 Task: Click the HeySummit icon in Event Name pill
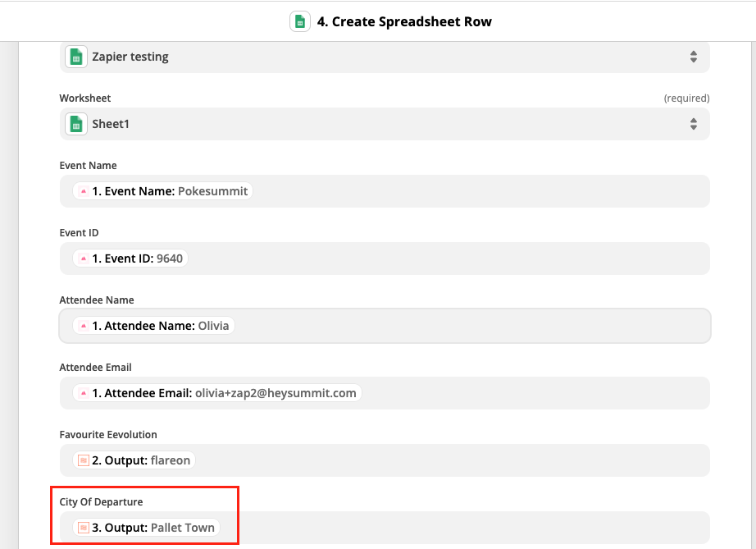(x=84, y=191)
